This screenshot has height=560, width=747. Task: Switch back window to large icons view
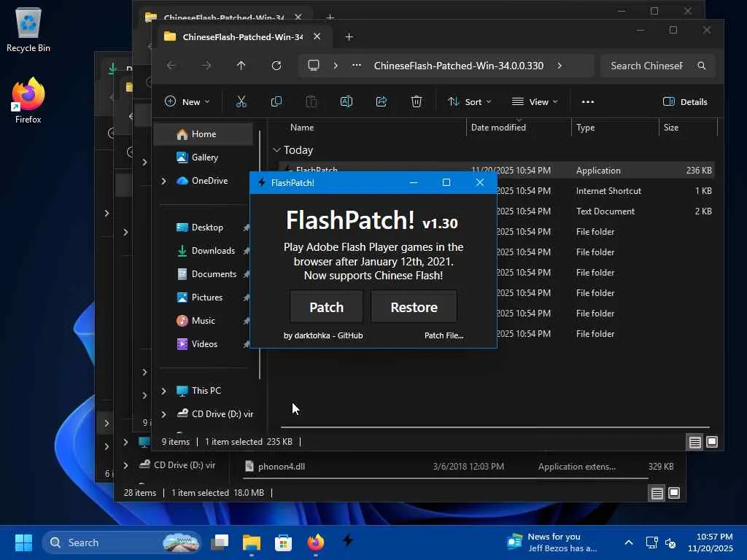pyautogui.click(x=674, y=493)
